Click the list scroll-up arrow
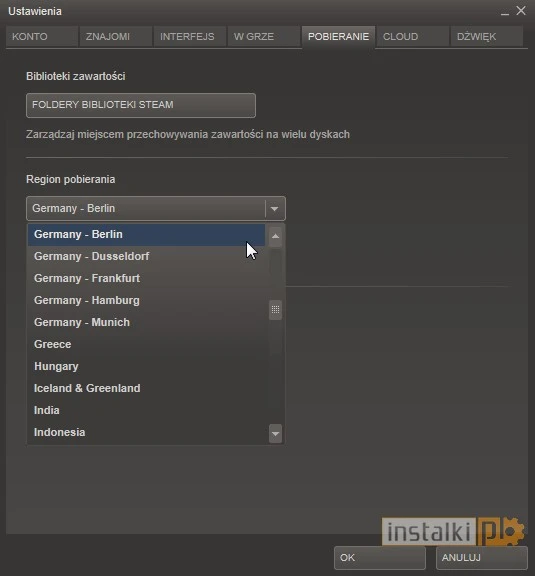The width and height of the screenshot is (535, 576). [275, 236]
